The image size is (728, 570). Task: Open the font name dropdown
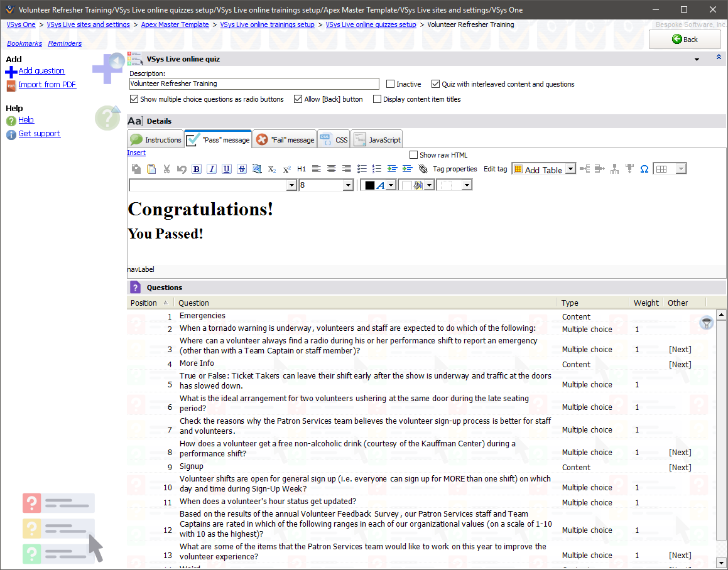click(x=291, y=185)
